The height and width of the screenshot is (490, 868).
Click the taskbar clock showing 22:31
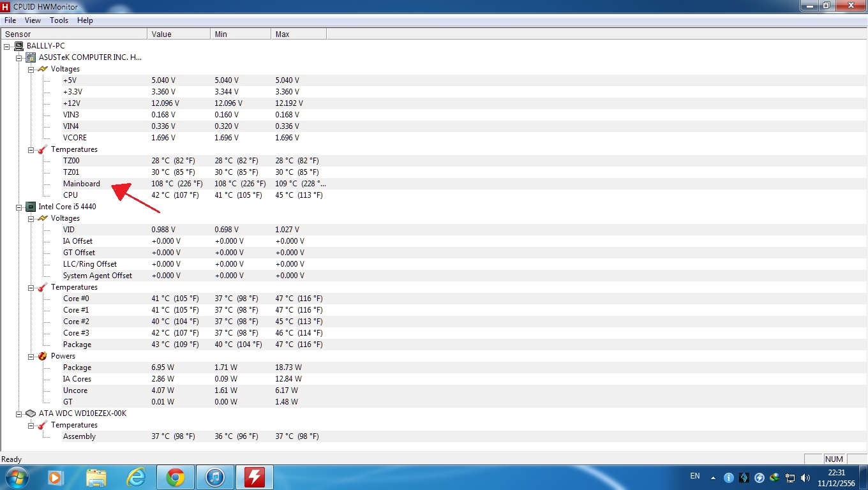(x=836, y=477)
